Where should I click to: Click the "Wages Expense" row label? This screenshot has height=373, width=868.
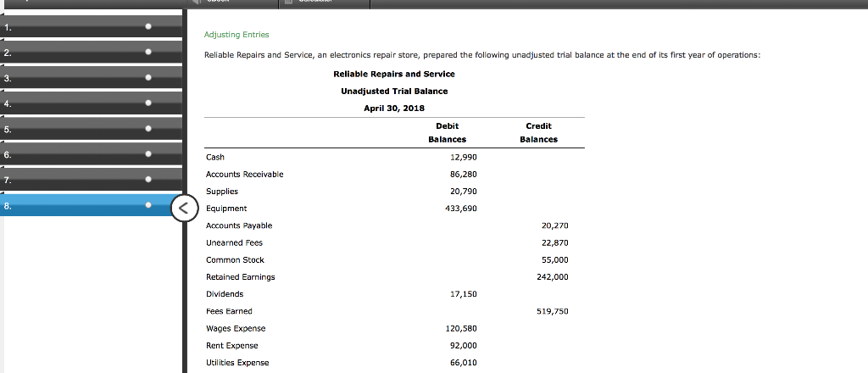(236, 329)
